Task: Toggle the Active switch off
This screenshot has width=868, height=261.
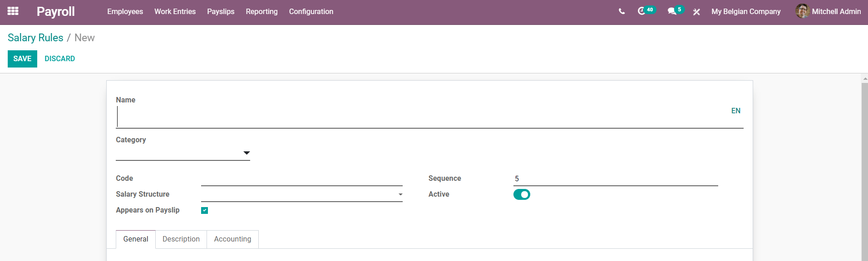Action: click(522, 194)
